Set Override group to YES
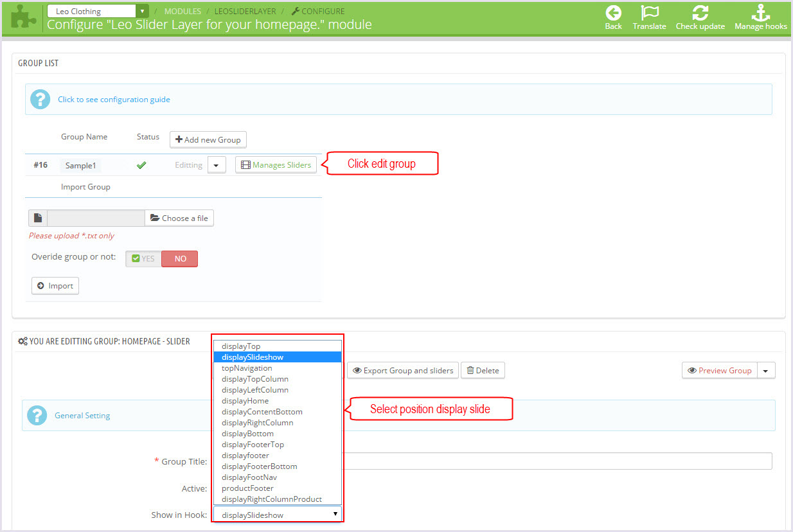Image resolution: width=793 pixels, height=532 pixels. [143, 258]
